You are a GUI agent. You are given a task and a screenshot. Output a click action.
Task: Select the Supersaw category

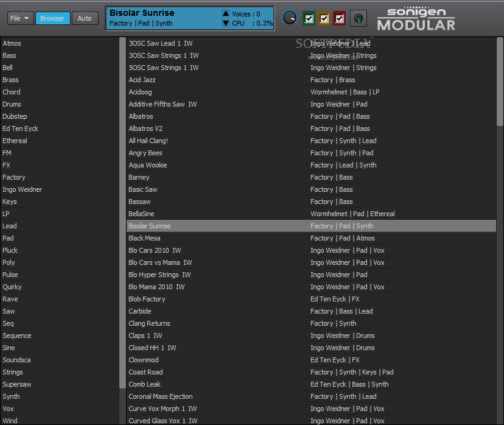60,384
